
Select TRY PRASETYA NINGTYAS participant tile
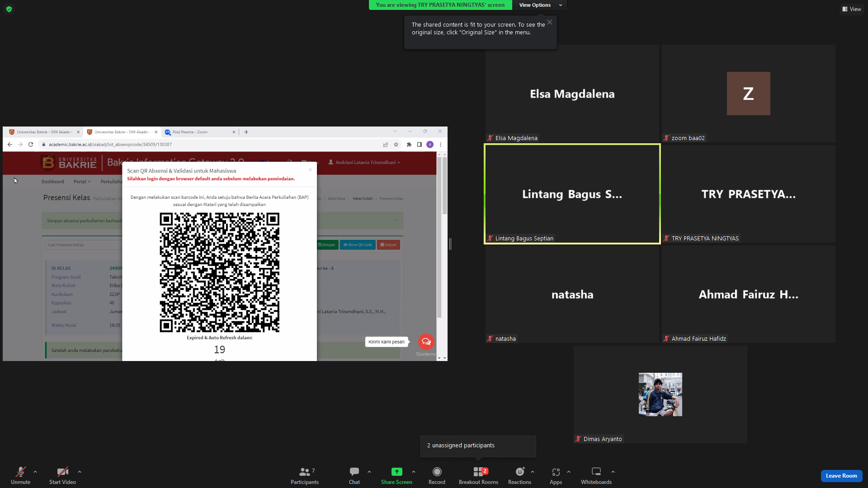(748, 194)
